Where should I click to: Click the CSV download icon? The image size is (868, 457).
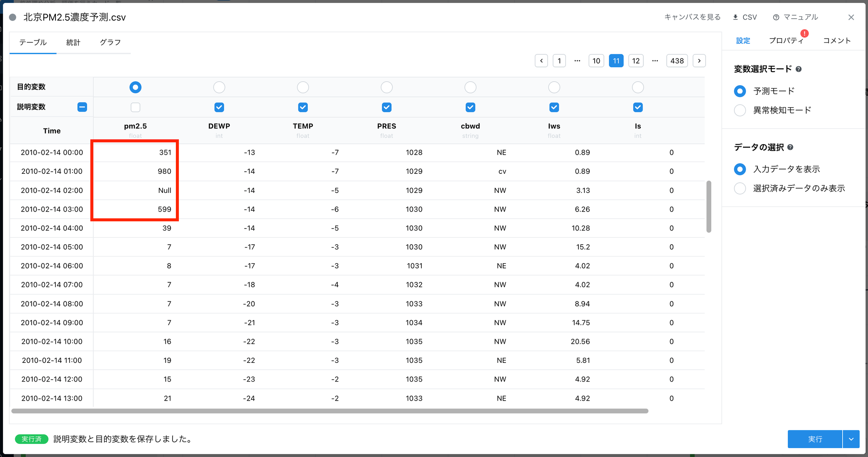point(735,17)
